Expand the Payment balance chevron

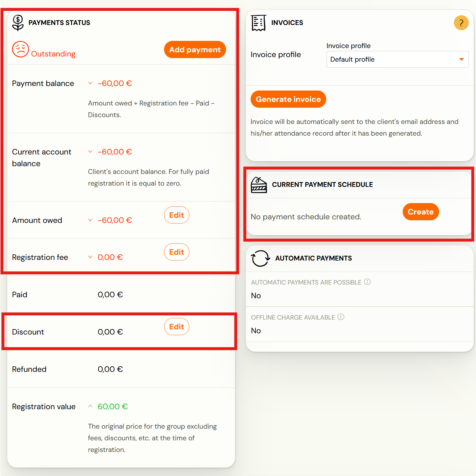point(90,83)
